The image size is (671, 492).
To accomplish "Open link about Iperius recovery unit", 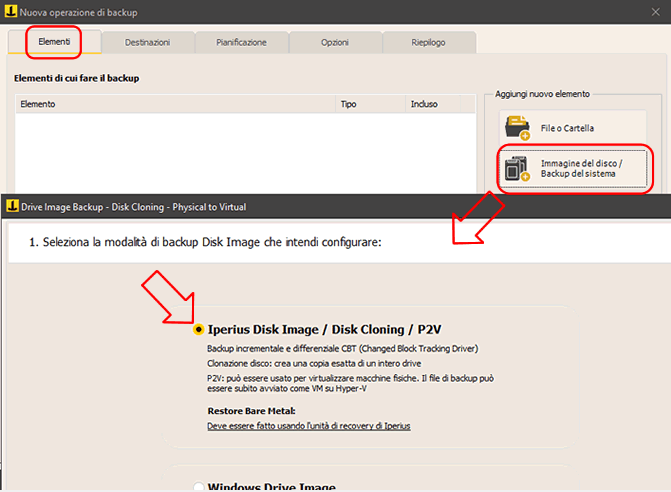I will coord(309,426).
